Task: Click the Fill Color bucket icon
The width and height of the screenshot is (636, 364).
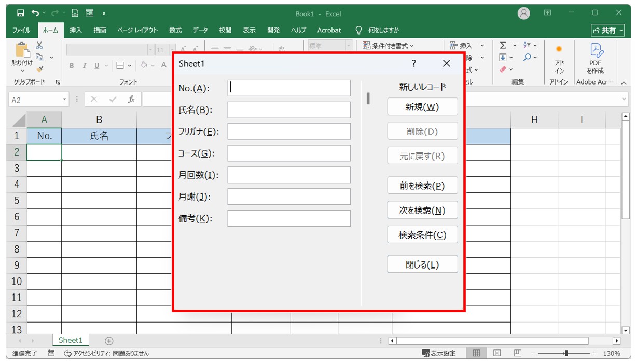Action: click(144, 65)
